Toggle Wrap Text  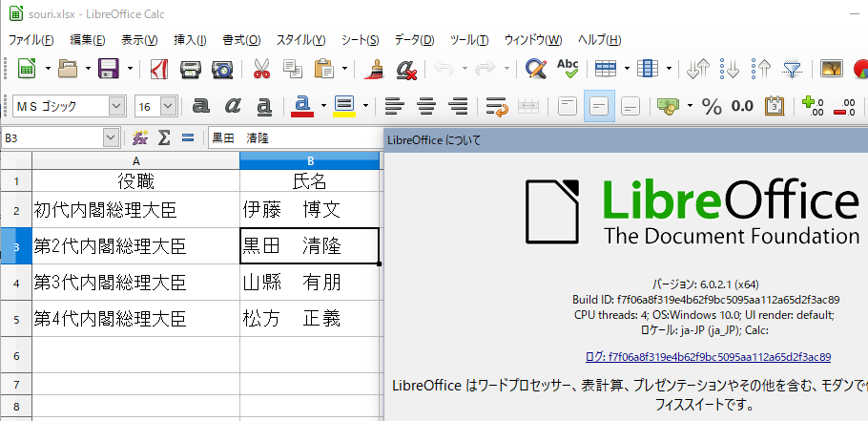tap(497, 106)
